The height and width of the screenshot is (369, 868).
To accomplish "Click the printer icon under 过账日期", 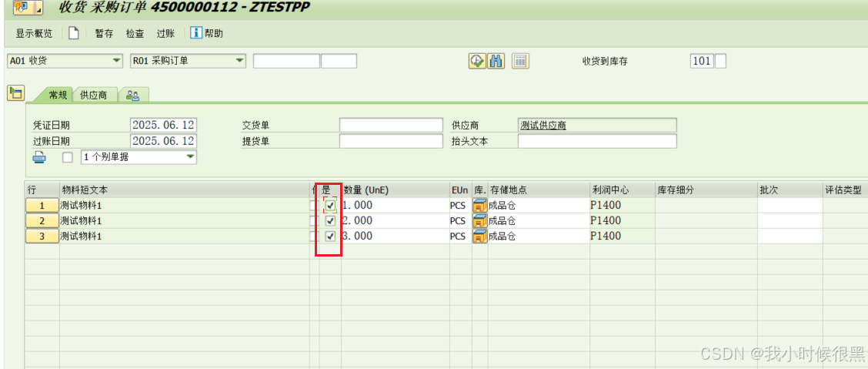I will click(39, 157).
